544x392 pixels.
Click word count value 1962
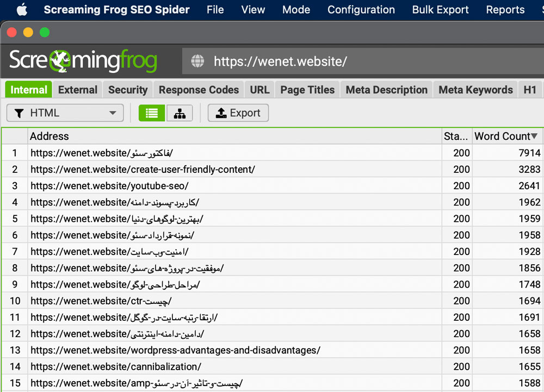coord(529,202)
